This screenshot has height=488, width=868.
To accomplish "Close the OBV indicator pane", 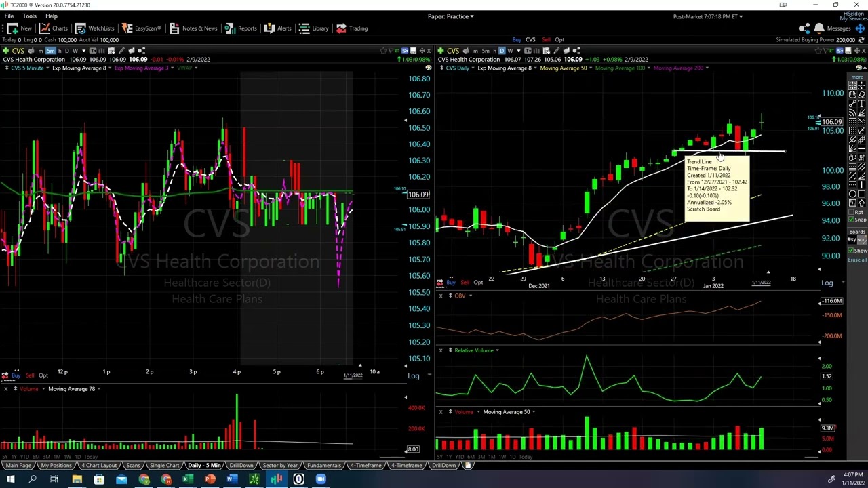I will (x=441, y=296).
